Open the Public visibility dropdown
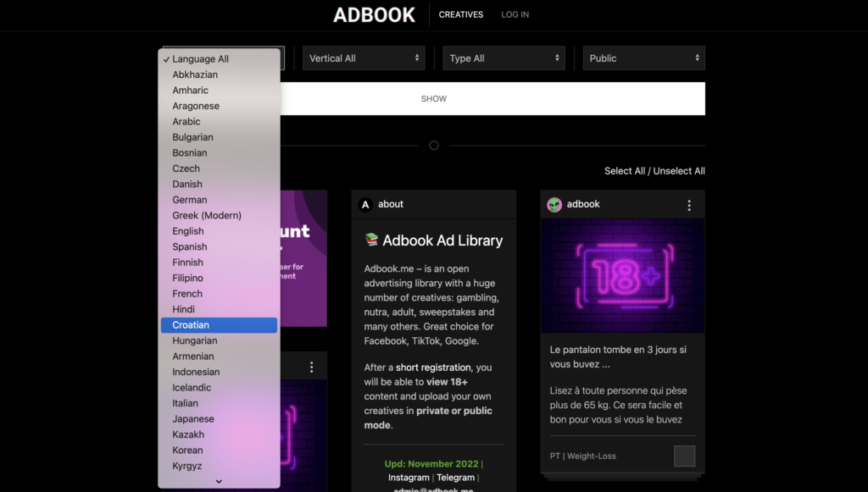The width and height of the screenshot is (868, 492). [644, 58]
